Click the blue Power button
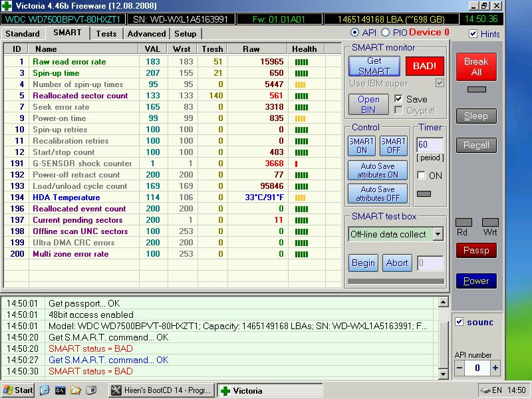Screen dimensions: 532x399 476,281
